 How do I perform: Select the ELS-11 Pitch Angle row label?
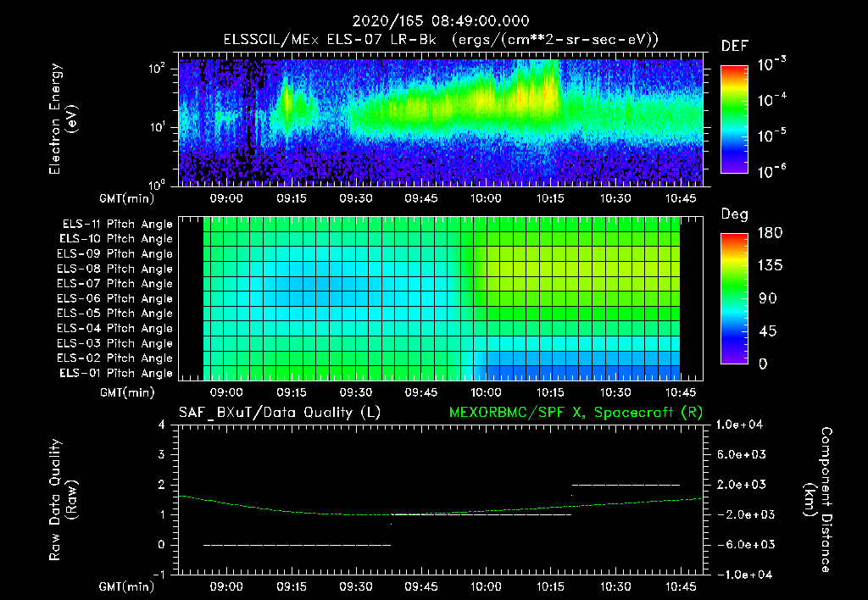(x=117, y=225)
